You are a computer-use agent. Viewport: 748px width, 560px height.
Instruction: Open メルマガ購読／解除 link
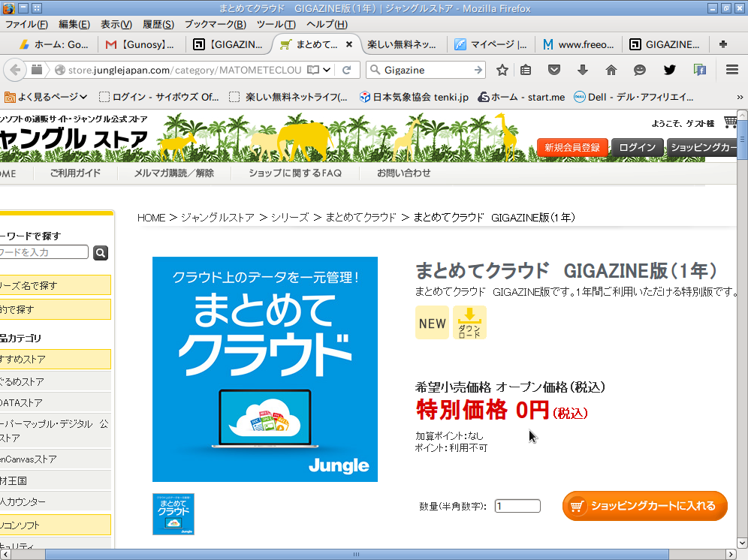pos(173,173)
